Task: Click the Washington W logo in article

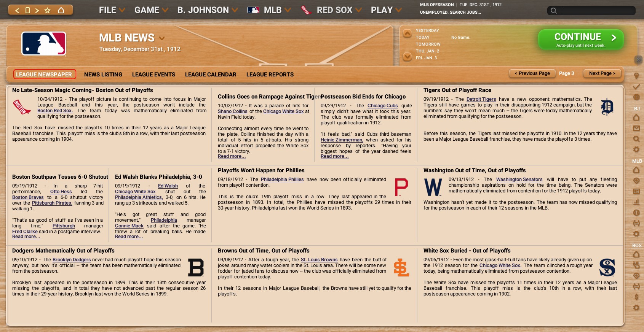Action: click(433, 187)
